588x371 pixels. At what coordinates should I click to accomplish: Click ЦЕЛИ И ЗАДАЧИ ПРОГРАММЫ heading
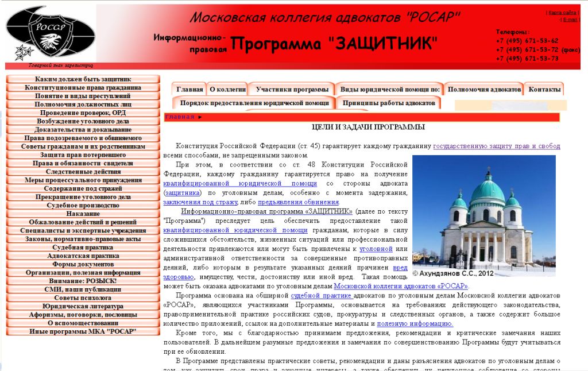click(x=368, y=127)
